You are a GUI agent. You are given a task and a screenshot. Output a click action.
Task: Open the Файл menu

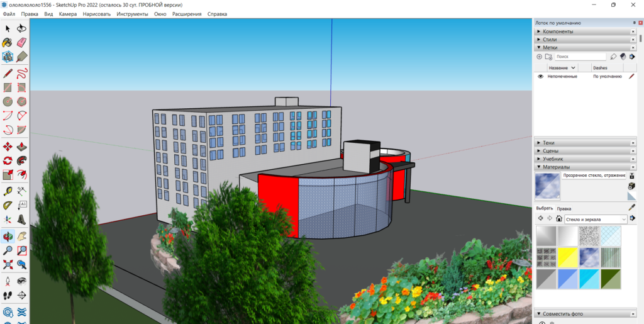tap(9, 14)
